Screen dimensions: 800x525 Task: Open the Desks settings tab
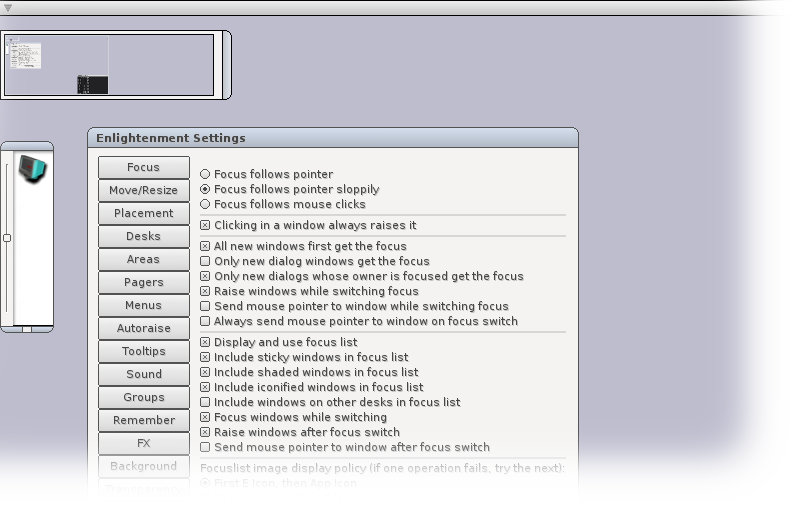click(143, 236)
